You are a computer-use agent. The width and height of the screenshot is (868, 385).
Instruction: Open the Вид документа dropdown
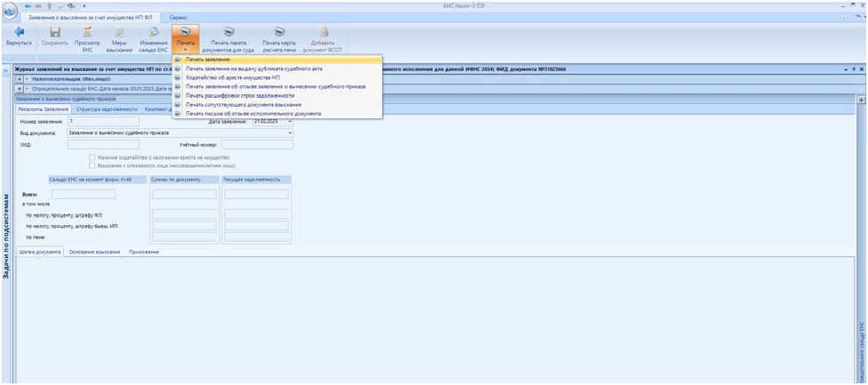290,133
